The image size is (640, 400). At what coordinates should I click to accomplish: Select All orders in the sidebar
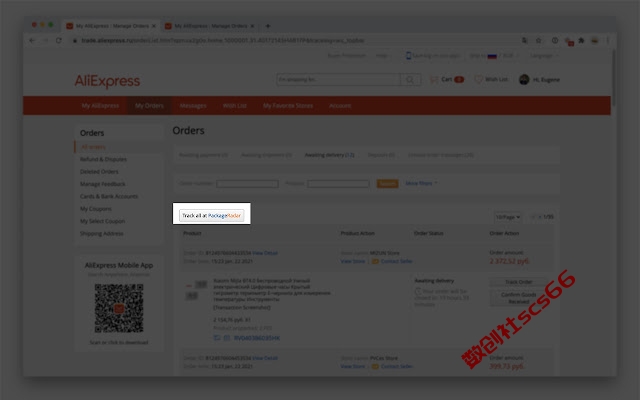pos(93,147)
